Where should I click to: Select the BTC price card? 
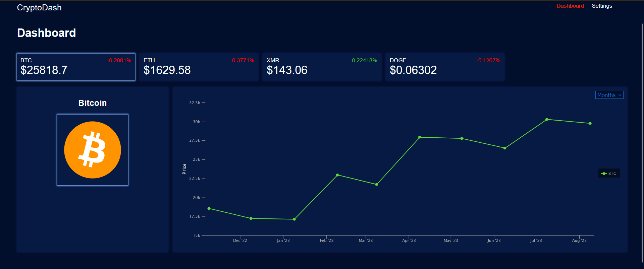[x=76, y=67]
